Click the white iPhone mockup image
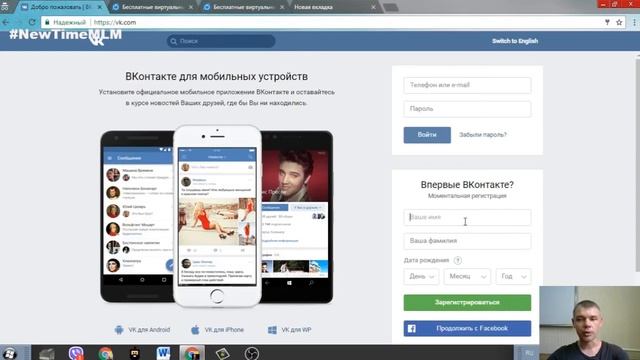 (x=217, y=216)
